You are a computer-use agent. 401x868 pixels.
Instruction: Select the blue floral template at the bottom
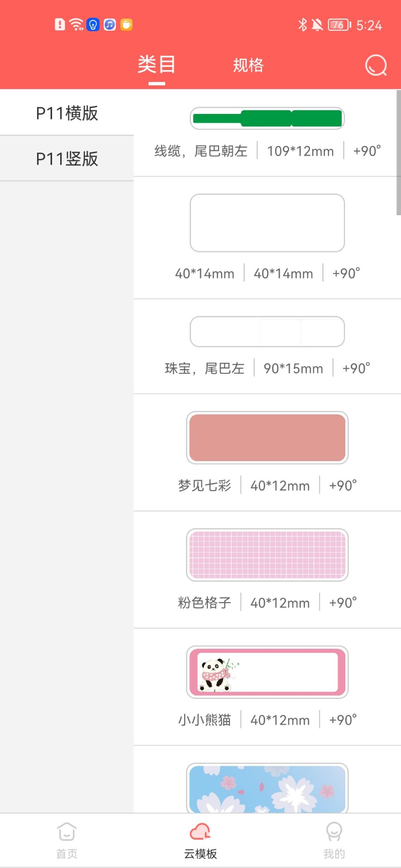(267, 789)
